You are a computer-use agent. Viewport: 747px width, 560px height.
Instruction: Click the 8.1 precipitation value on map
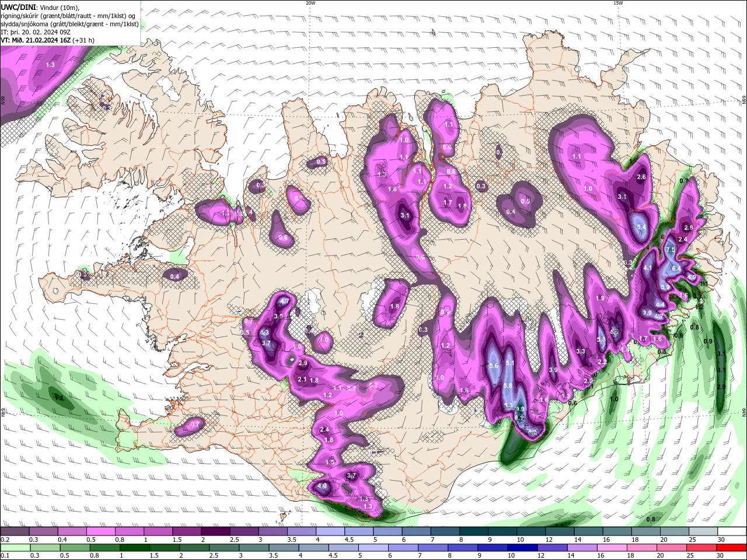pyautogui.click(x=519, y=417)
